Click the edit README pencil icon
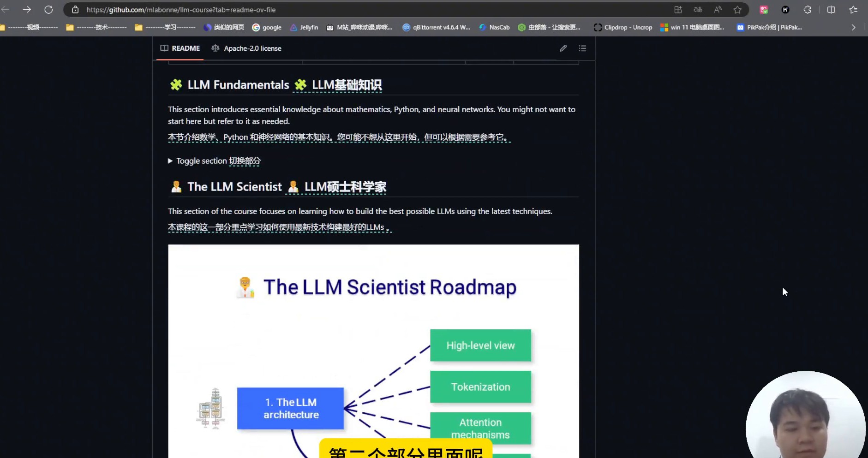 coord(563,48)
